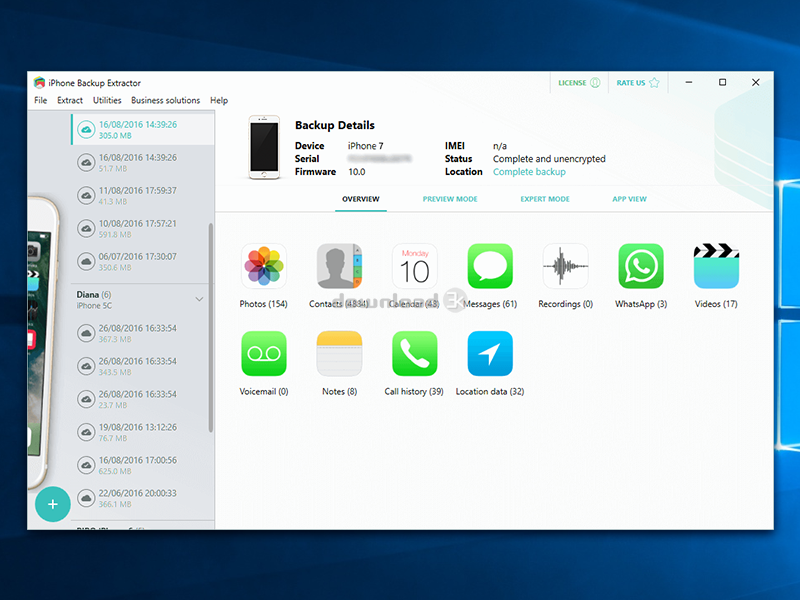Click the iPhone 7 device image
The image size is (800, 600).
coord(264,147)
